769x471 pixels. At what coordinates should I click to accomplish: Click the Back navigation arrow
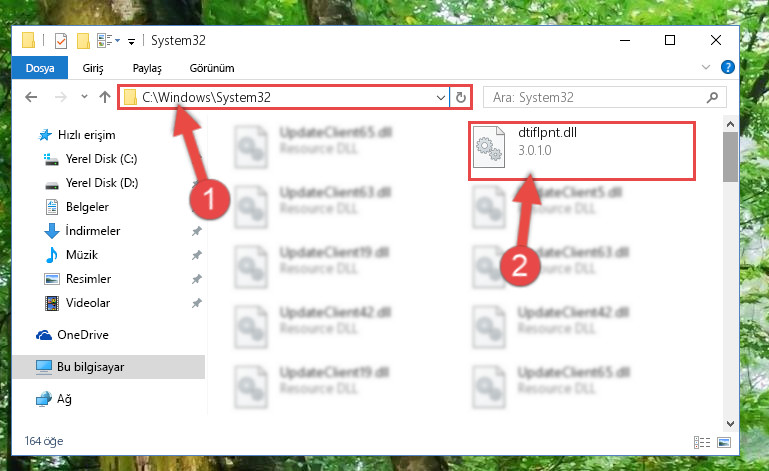[31, 97]
